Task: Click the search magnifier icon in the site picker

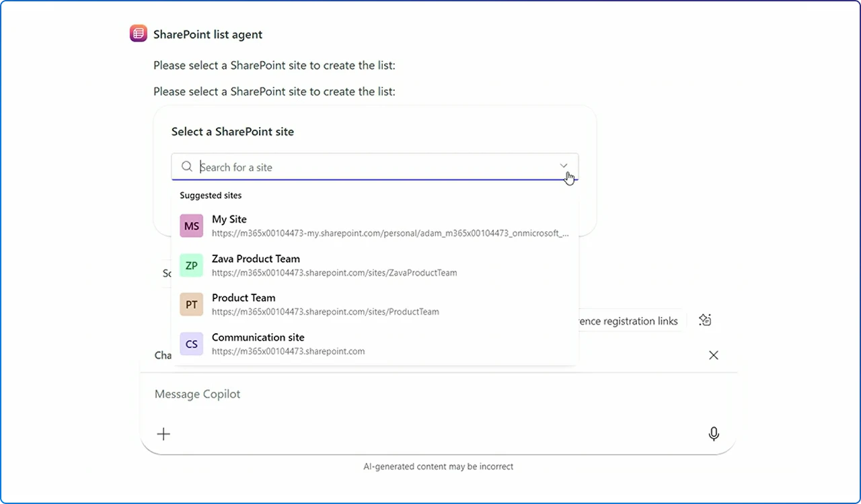Action: [186, 166]
